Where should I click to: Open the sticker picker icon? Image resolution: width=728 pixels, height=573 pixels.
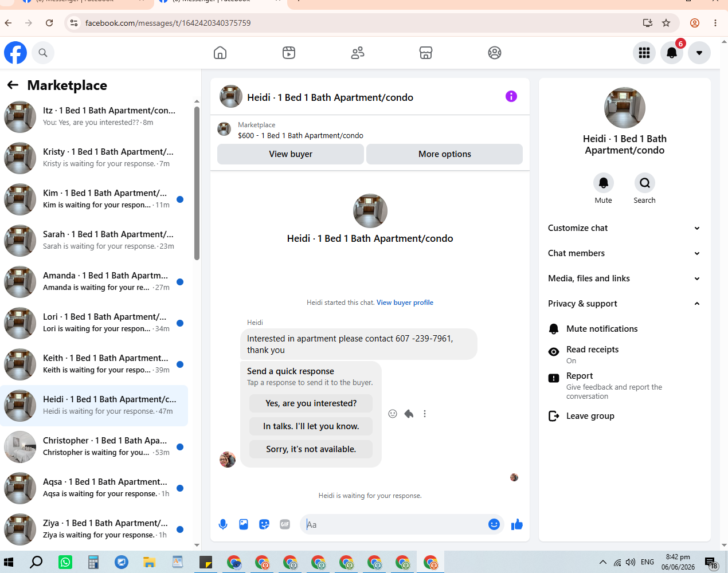coord(264,524)
